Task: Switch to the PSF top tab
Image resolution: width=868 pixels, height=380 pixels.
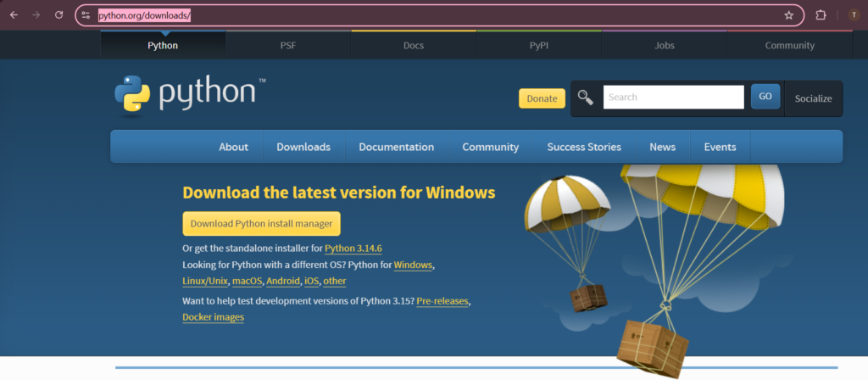Action: click(288, 46)
